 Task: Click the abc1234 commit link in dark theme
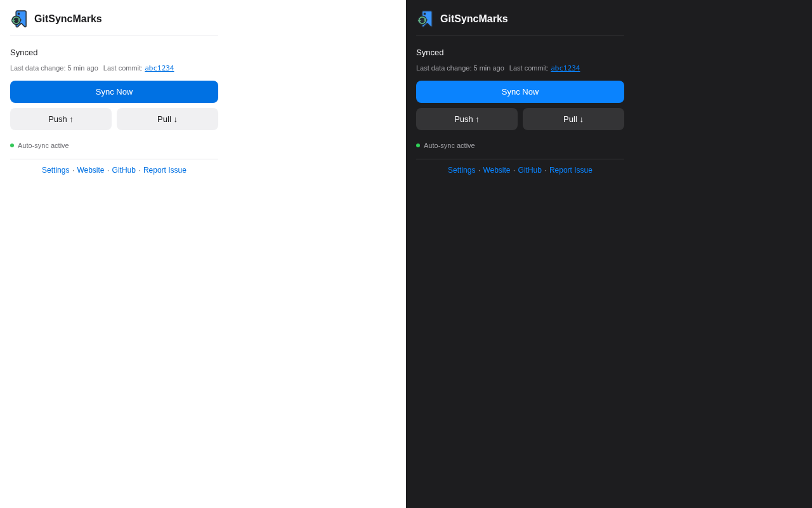pos(565,67)
